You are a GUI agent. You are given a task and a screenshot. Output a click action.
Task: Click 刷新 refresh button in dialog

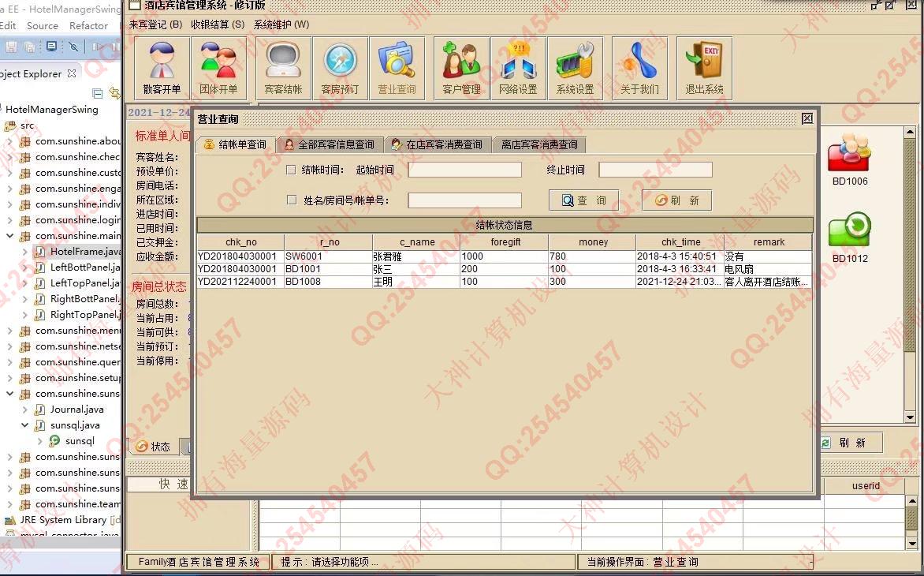676,200
